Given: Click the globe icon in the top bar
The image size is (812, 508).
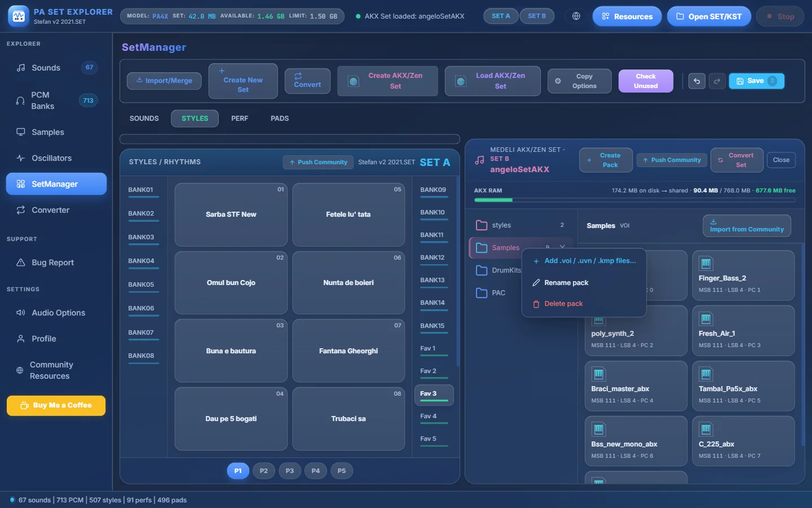Looking at the screenshot, I should pos(576,16).
